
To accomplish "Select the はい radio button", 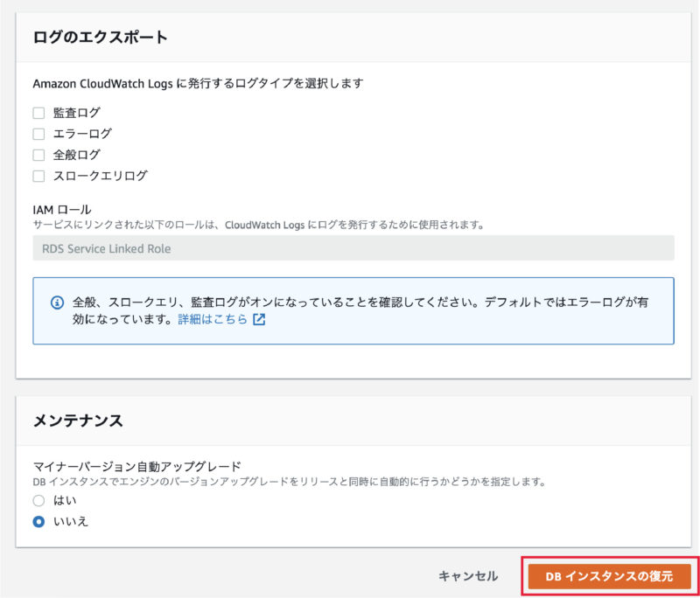I will (38, 501).
